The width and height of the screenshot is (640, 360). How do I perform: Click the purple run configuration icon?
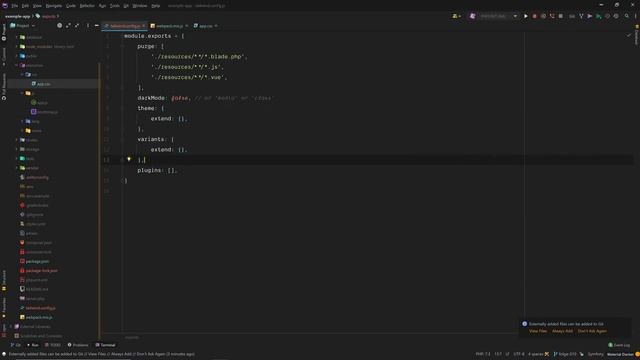(x=472, y=16)
